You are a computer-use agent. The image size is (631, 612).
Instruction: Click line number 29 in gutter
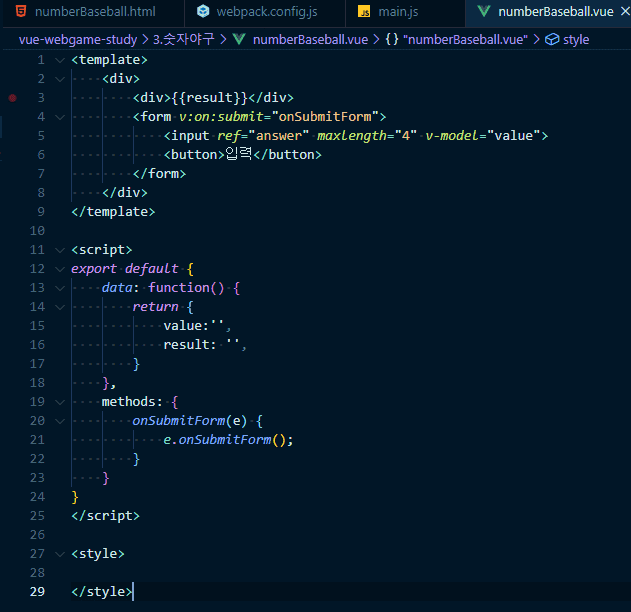point(37,591)
